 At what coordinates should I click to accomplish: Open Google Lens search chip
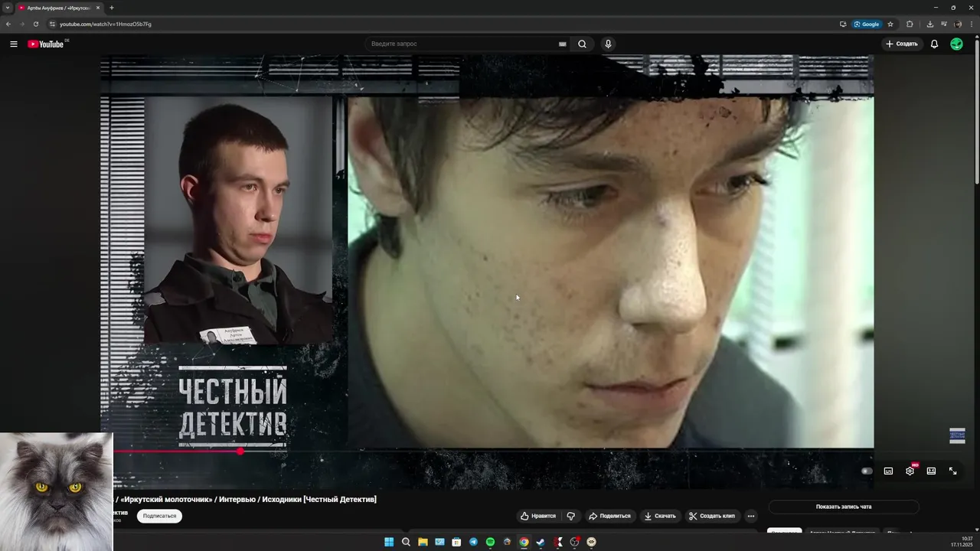[x=867, y=24]
